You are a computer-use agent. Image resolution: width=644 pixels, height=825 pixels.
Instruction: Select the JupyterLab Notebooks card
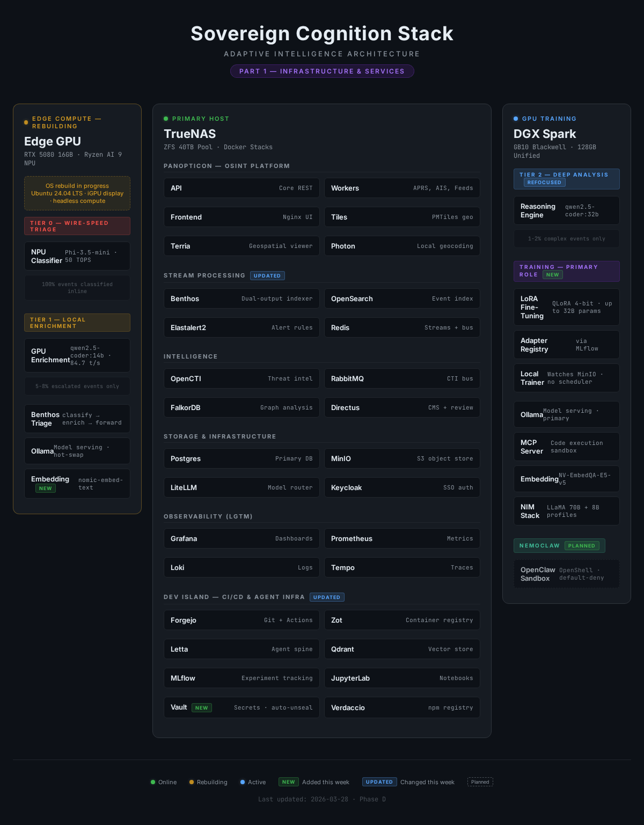pos(402,678)
